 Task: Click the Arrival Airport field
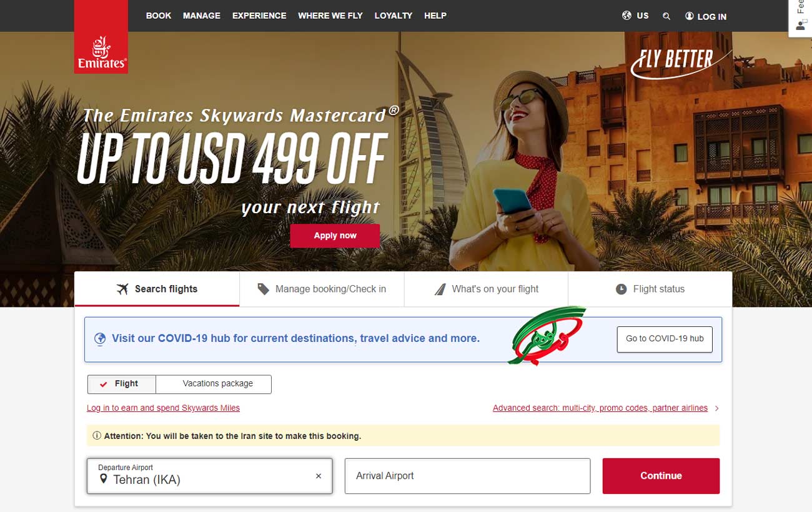pyautogui.click(x=467, y=476)
